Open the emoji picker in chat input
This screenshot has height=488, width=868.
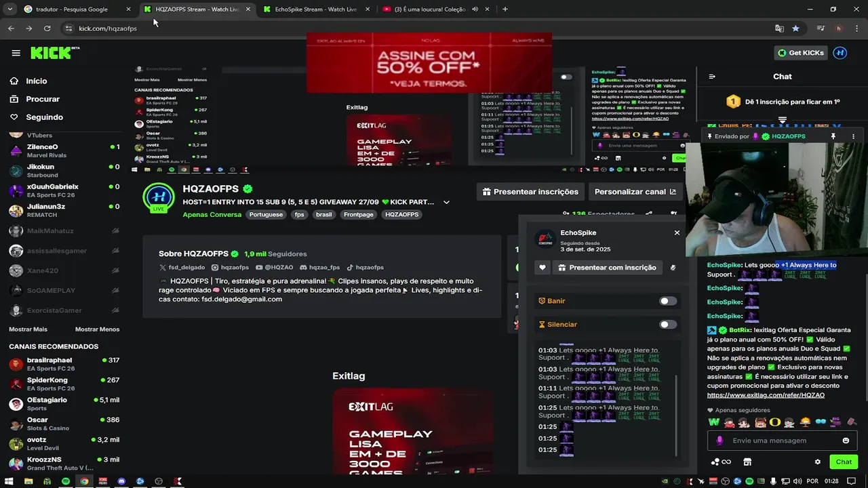click(846, 441)
